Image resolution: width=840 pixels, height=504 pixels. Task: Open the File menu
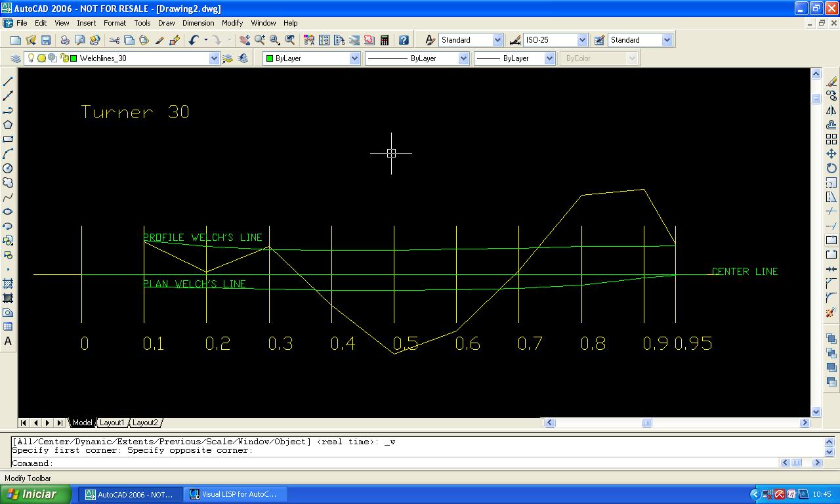tap(22, 23)
